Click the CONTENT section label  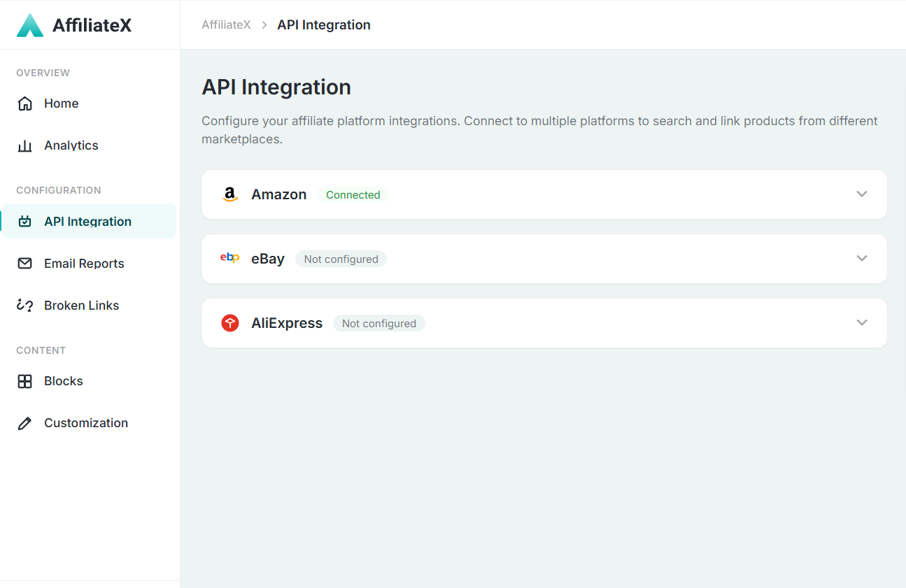click(41, 350)
